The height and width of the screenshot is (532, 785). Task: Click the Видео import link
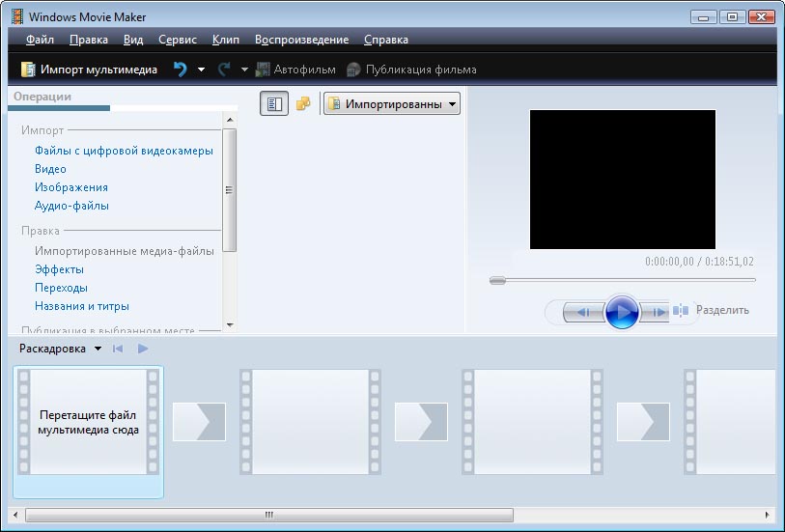coord(50,169)
